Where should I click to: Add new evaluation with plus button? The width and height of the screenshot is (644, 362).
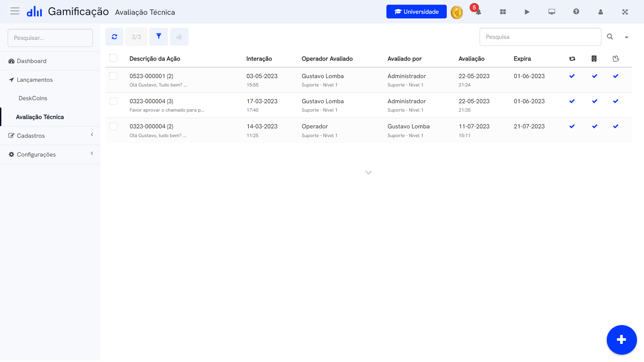tap(622, 340)
